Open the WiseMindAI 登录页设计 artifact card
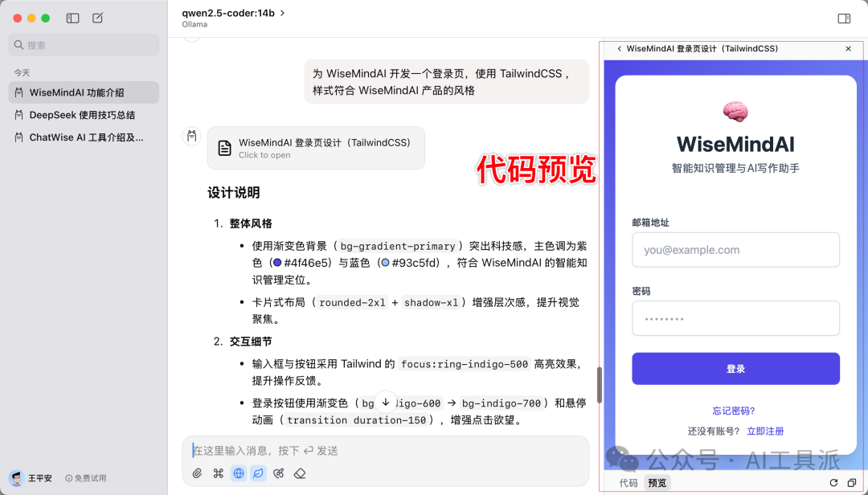This screenshot has height=495, width=868. click(x=316, y=148)
